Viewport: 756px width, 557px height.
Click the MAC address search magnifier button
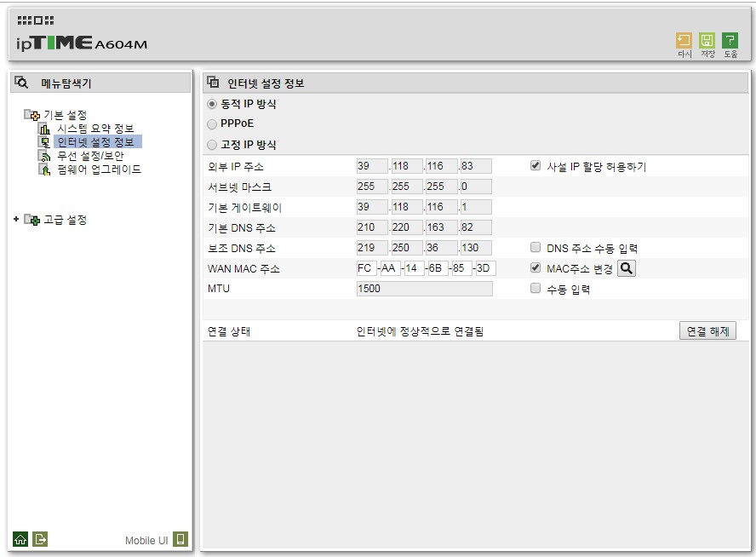(627, 268)
